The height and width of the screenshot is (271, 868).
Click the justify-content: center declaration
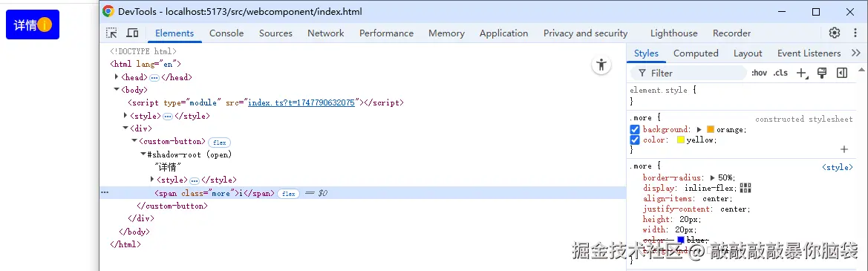coord(696,209)
